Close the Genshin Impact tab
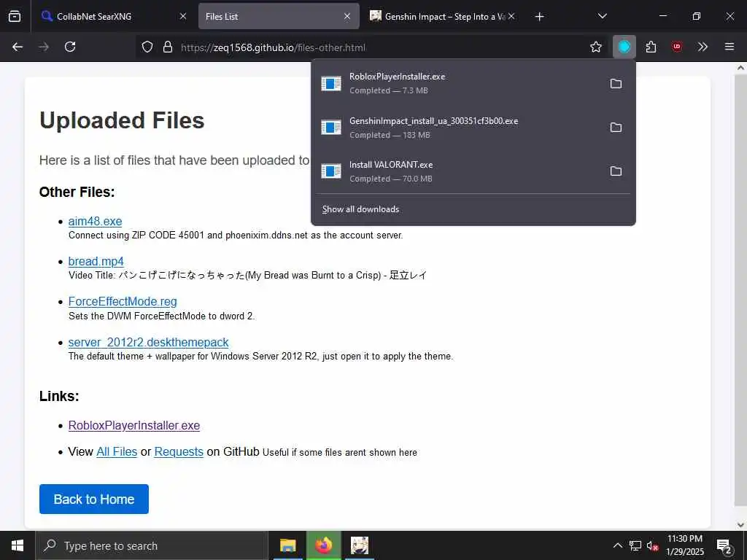This screenshot has height=560, width=747. pyautogui.click(x=511, y=16)
